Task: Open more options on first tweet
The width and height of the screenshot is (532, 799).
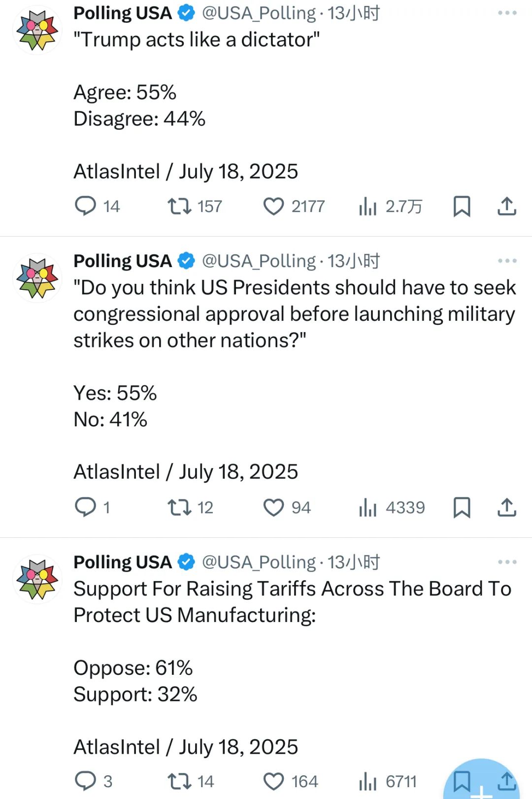Action: click(507, 13)
